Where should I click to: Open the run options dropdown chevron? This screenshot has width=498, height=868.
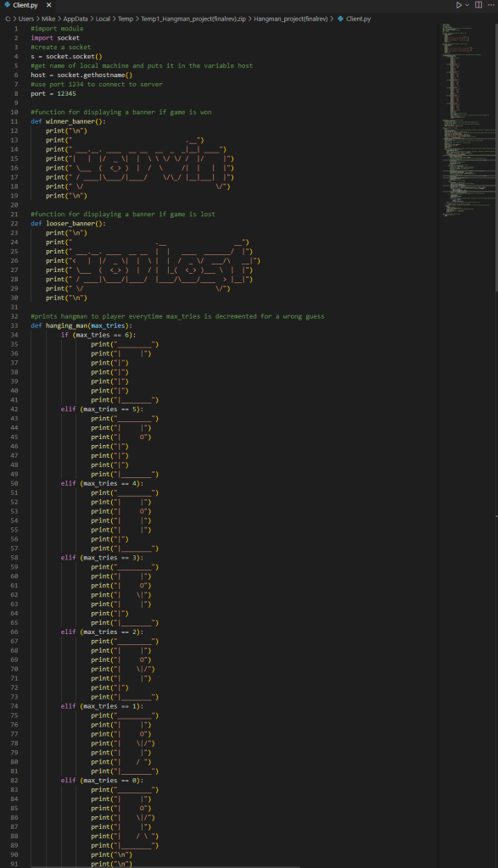pos(467,5)
